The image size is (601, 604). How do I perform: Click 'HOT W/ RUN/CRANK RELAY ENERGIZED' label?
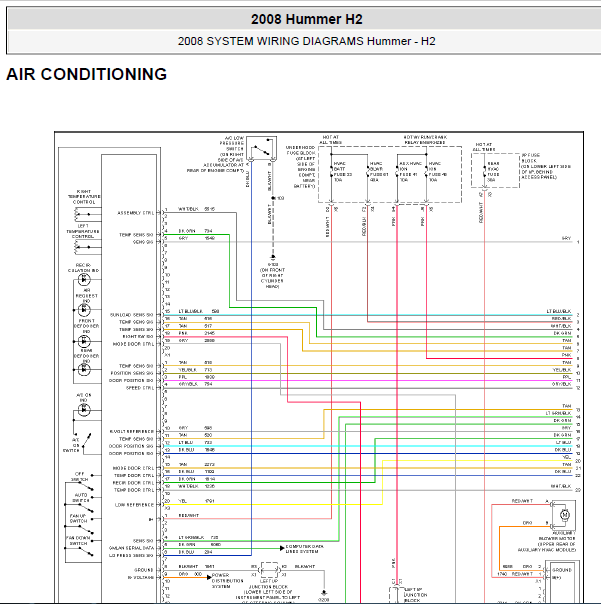425,140
